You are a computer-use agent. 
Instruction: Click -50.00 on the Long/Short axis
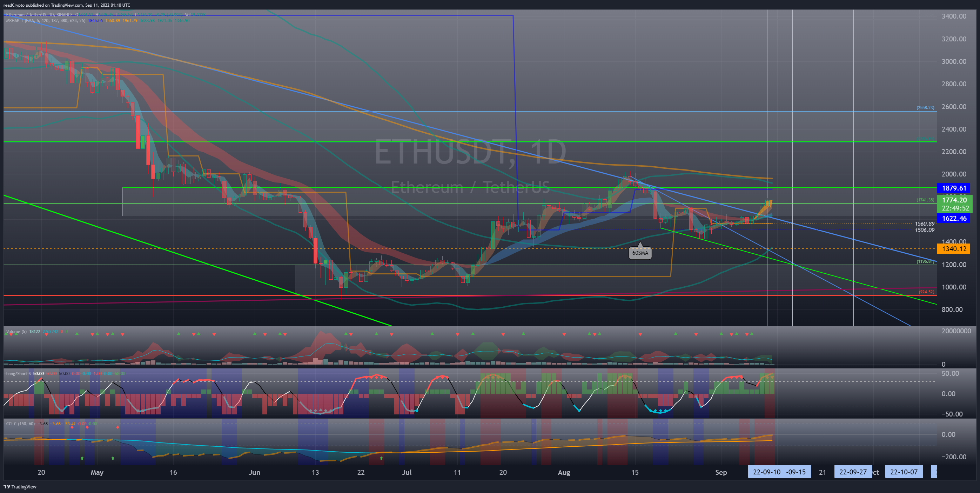tap(953, 414)
